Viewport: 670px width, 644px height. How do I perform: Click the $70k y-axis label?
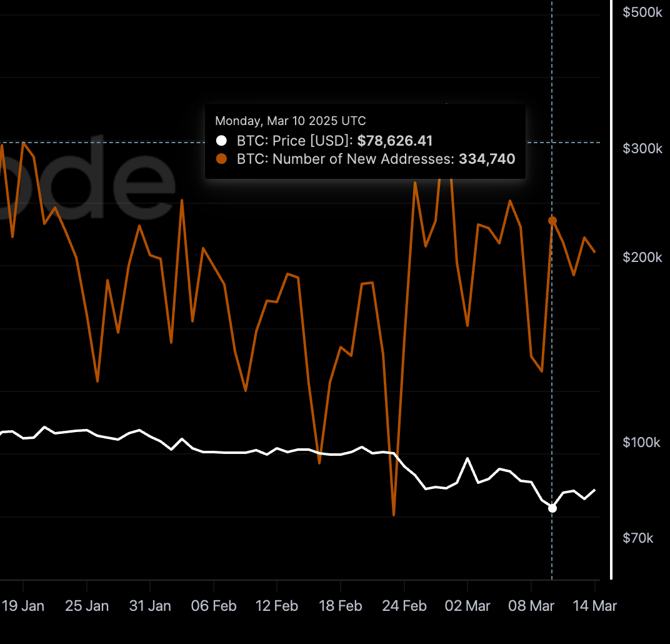[639, 538]
